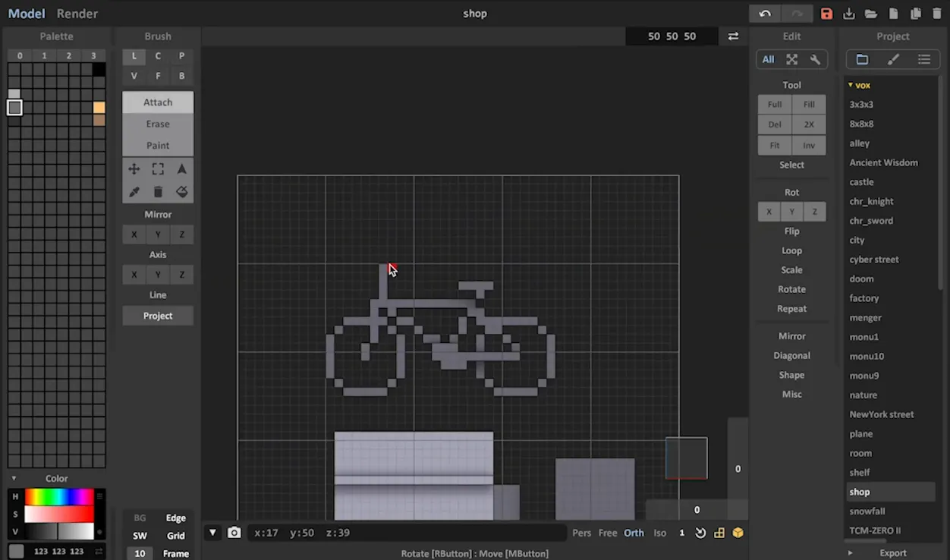The height and width of the screenshot is (560, 950).
Task: Collapse the Color section triangle
Action: (x=14, y=479)
